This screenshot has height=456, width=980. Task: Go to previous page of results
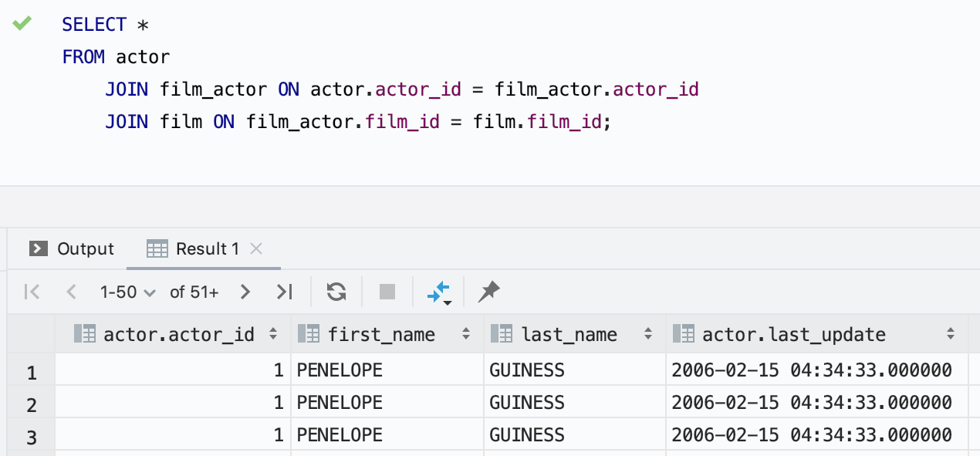click(72, 292)
